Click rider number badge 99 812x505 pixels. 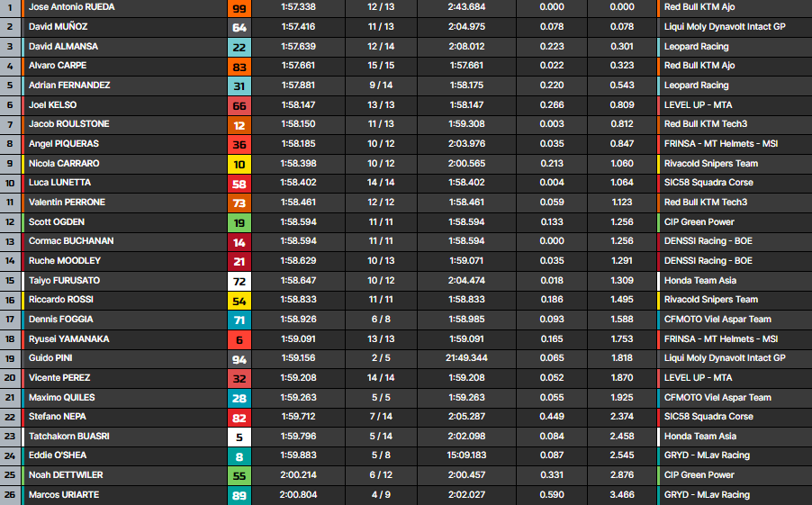239,7
